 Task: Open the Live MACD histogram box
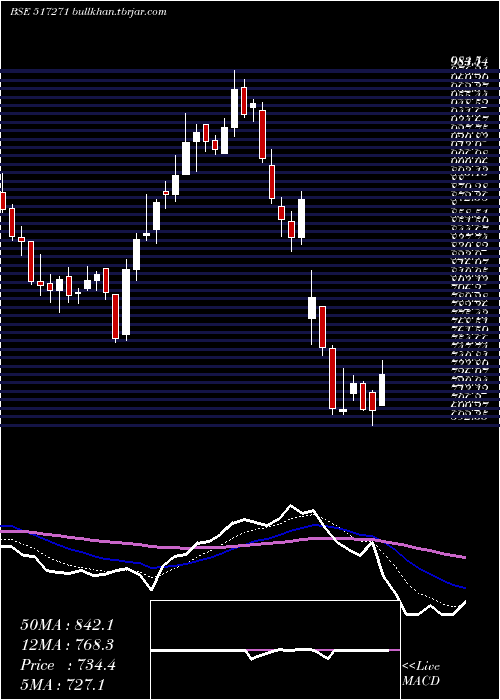point(275,650)
